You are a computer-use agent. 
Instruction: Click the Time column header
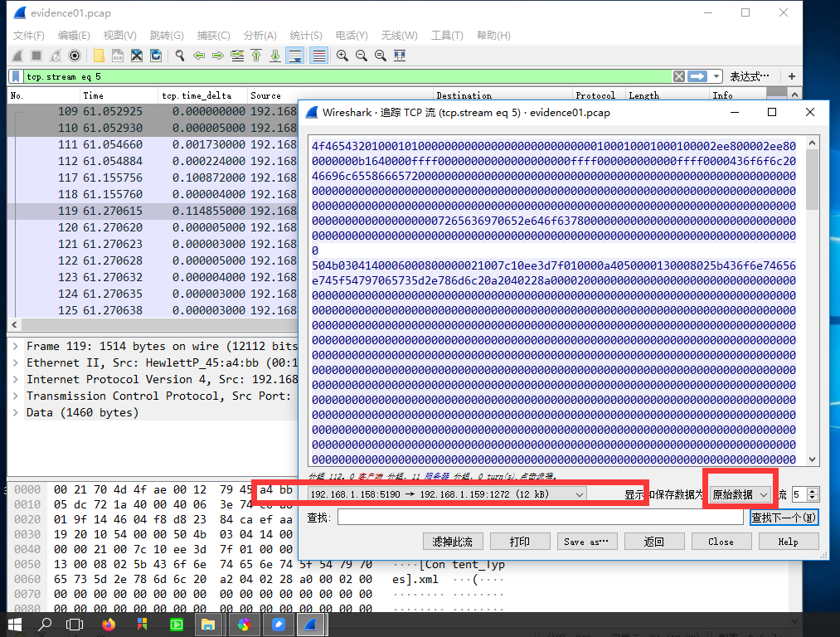(x=119, y=95)
